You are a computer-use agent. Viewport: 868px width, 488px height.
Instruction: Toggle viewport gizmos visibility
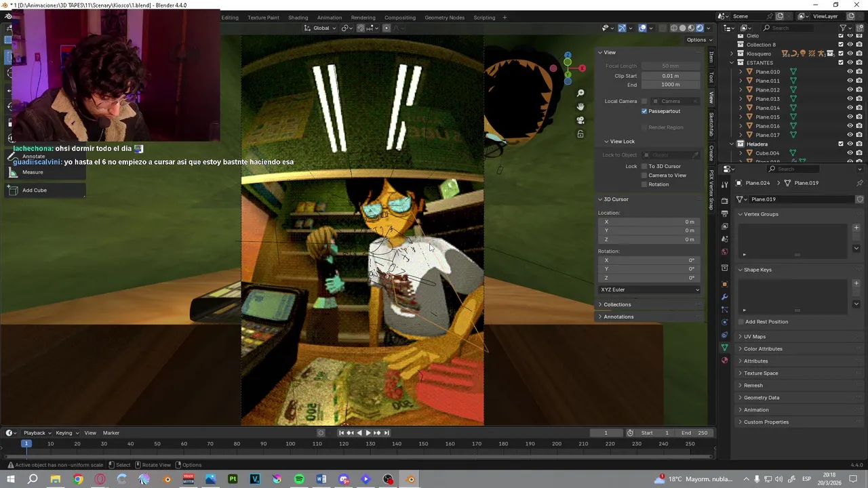(x=622, y=28)
